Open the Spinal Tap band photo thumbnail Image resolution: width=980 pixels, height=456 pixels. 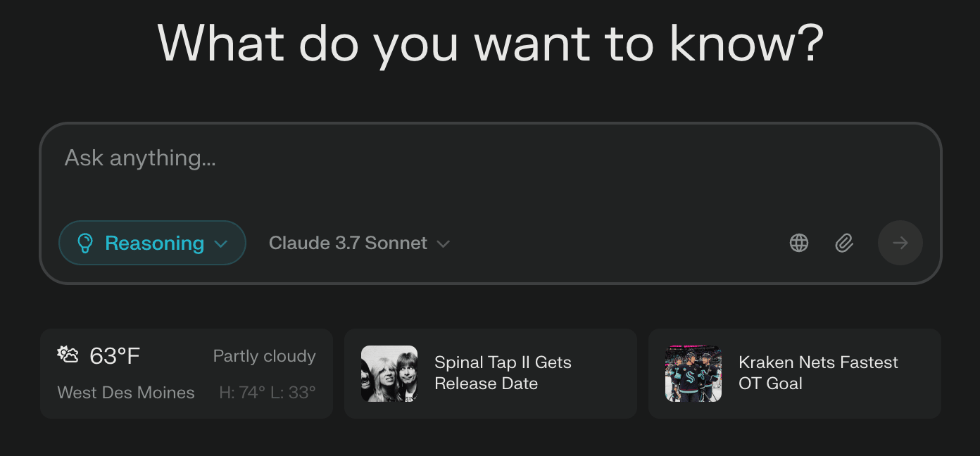point(389,374)
